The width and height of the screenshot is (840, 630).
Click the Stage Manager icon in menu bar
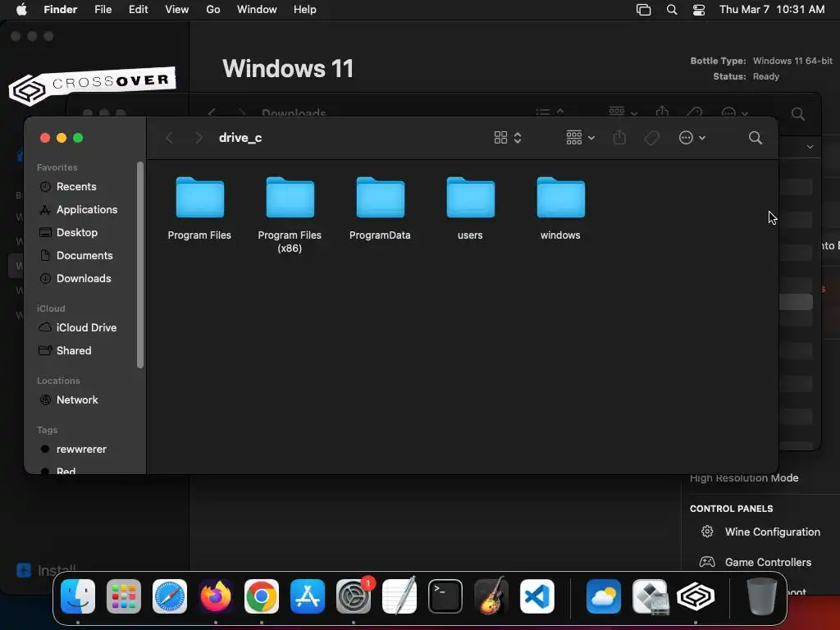point(643,10)
